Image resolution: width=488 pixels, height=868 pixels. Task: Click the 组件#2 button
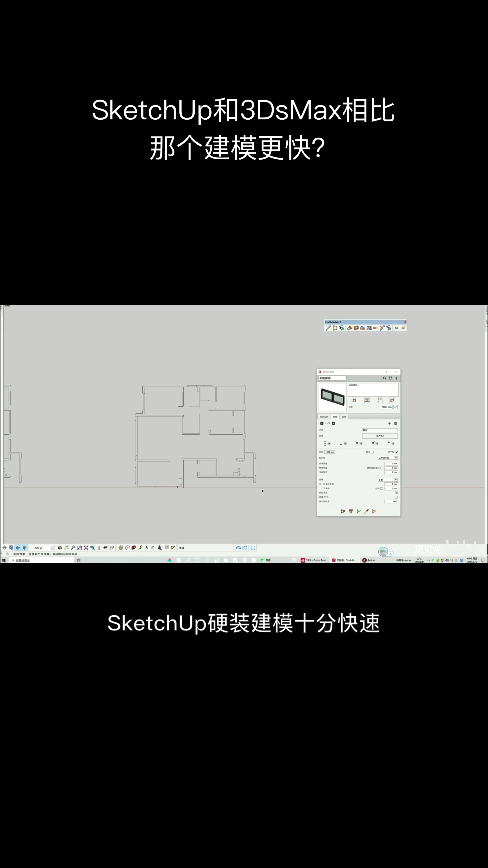pos(380,436)
